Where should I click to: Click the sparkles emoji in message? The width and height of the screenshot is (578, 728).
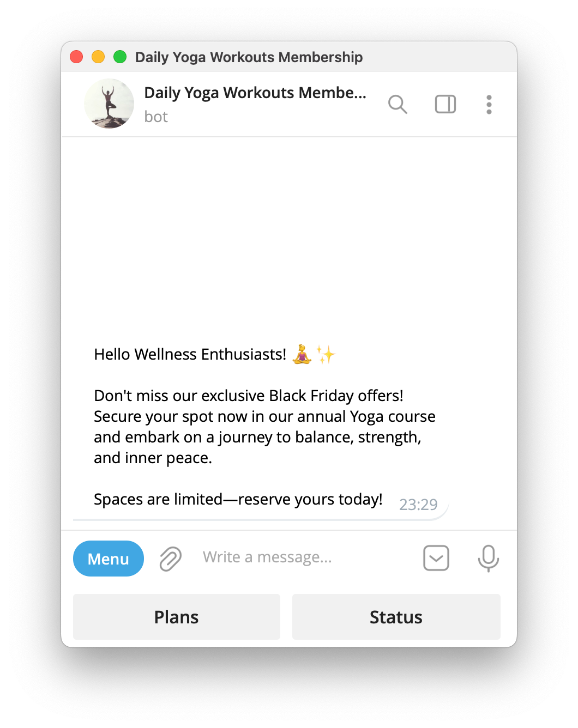(326, 354)
